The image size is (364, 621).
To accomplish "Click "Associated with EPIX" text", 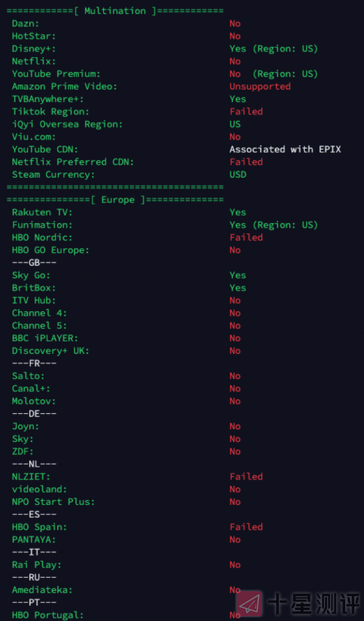I will tap(285, 149).
